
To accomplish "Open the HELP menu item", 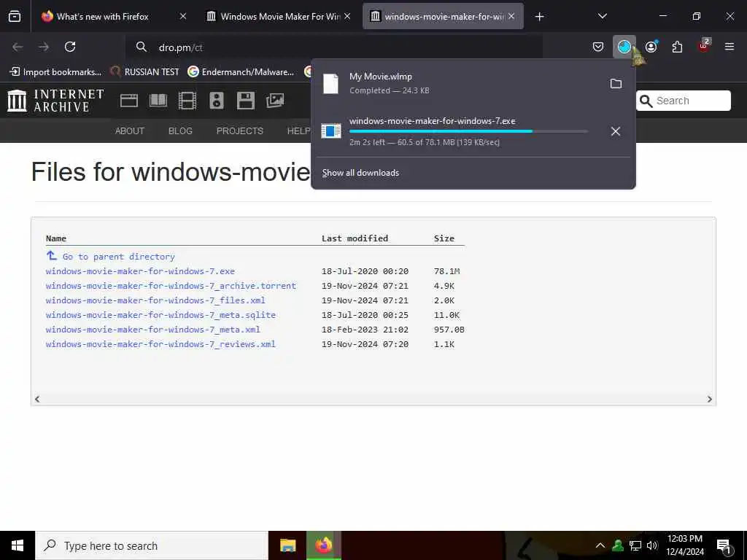I will point(298,131).
